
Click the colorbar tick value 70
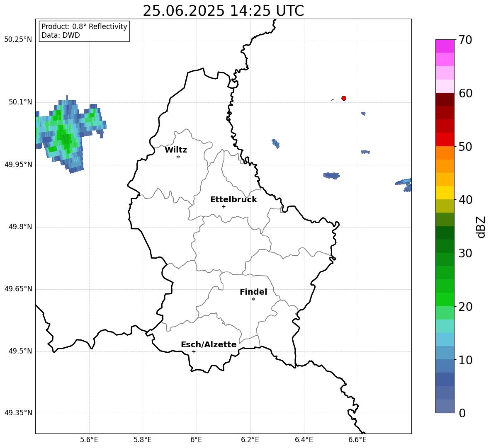(465, 40)
